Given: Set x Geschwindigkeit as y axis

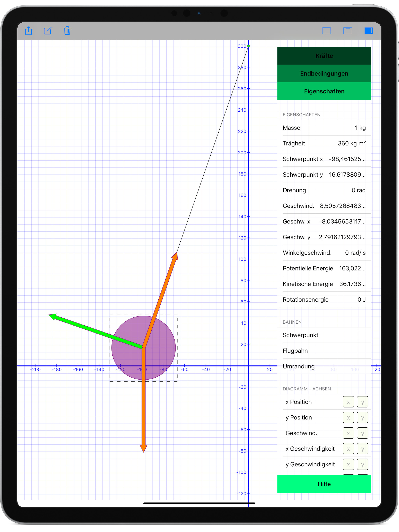Looking at the screenshot, I should (x=362, y=448).
